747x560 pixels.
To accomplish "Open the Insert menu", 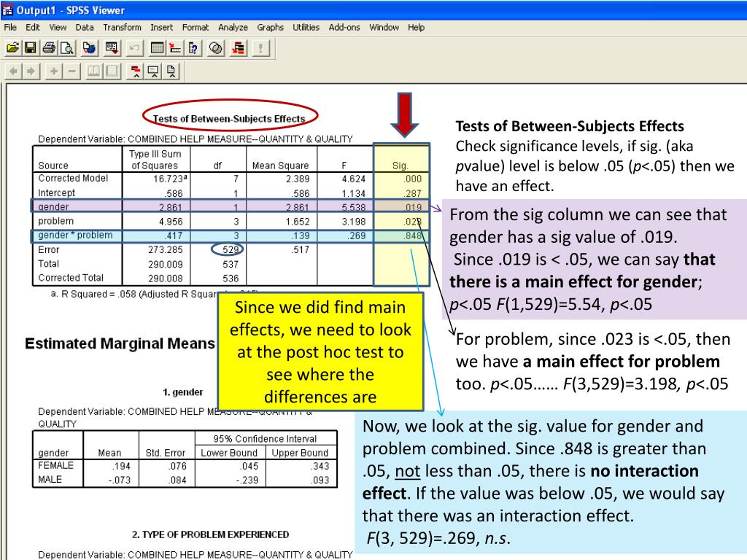I will [161, 27].
